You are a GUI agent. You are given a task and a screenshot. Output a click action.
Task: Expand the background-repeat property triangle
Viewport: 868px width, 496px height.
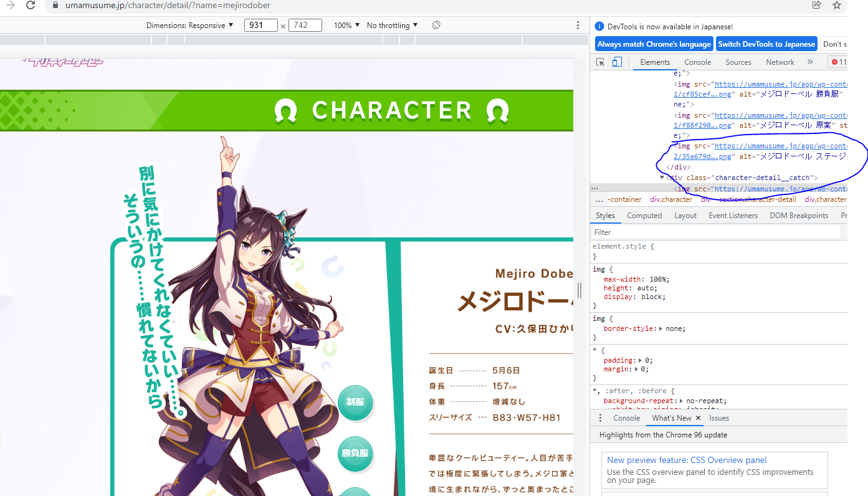click(x=682, y=401)
